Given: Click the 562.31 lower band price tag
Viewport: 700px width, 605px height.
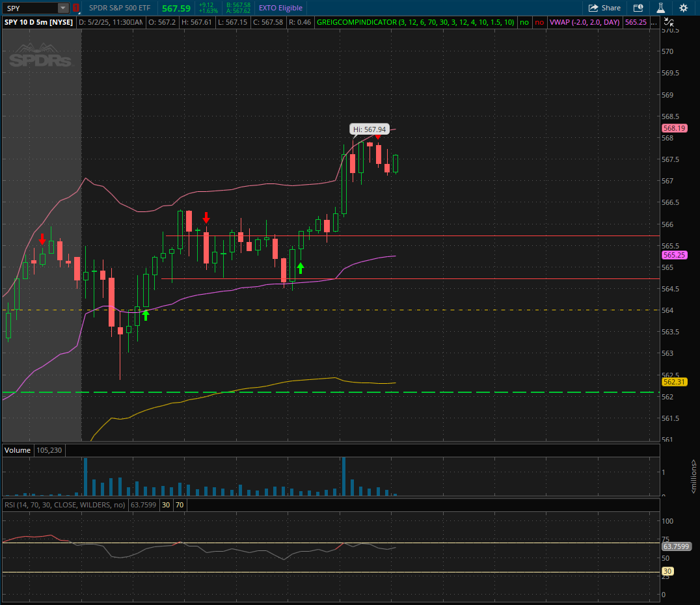Looking at the screenshot, I should coord(674,382).
